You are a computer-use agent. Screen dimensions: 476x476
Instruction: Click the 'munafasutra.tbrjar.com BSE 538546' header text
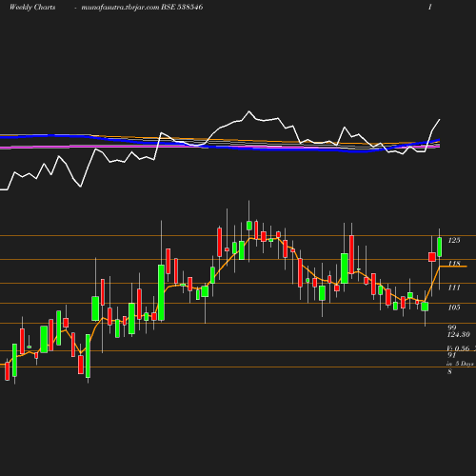(142, 7)
